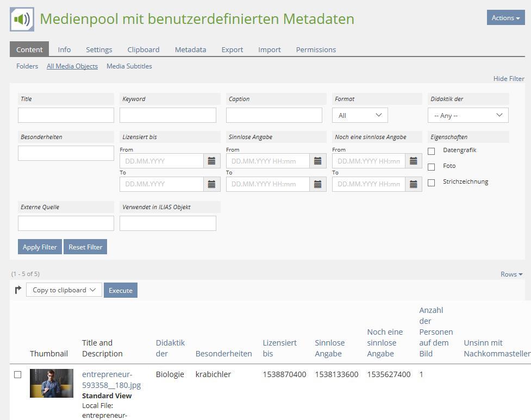This screenshot has width=531, height=420.
Task: Tick the Strichzeichnung checkbox
Action: coord(432,183)
